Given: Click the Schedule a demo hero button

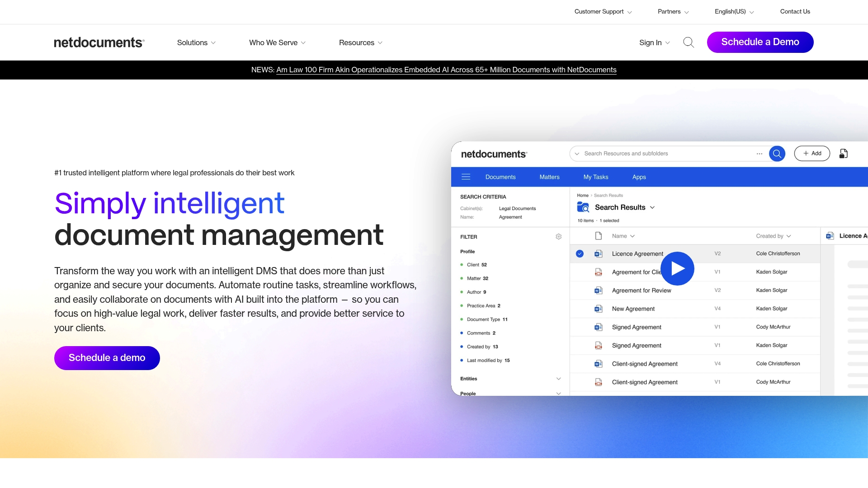Looking at the screenshot, I should (x=107, y=358).
